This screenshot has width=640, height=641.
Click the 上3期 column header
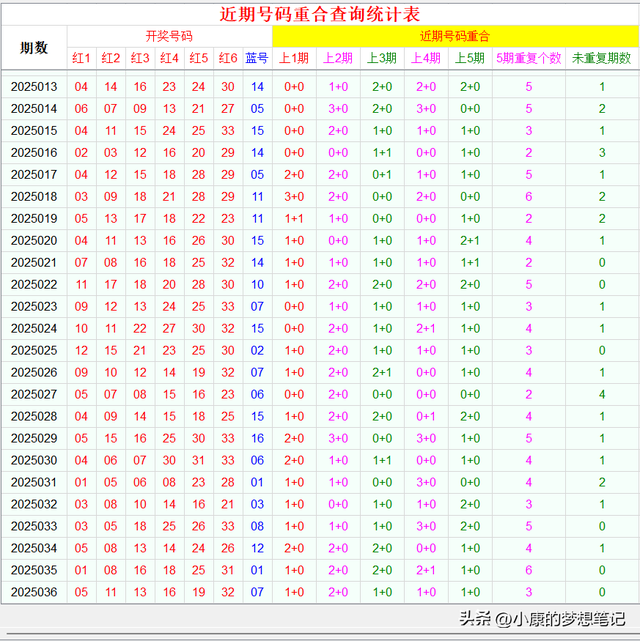tap(382, 58)
